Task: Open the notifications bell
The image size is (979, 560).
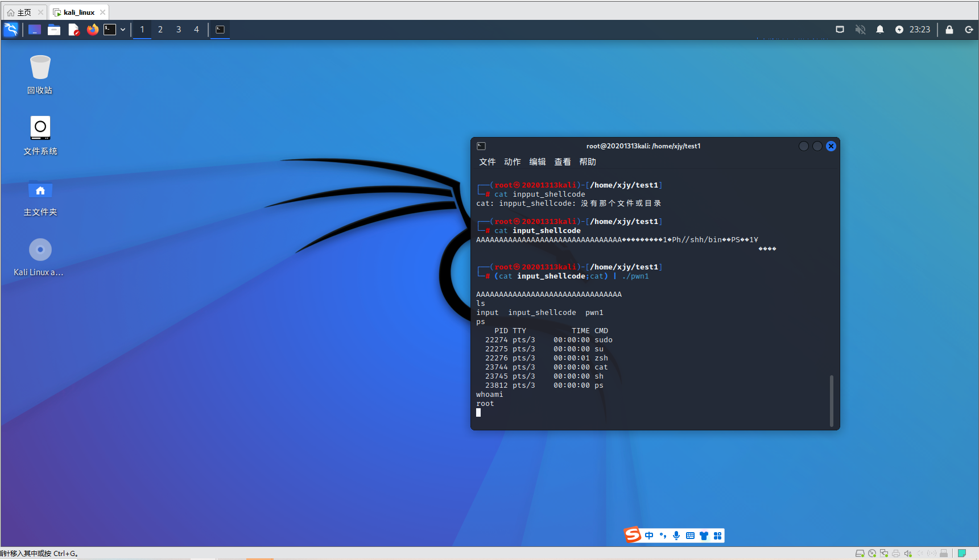Action: pos(880,30)
